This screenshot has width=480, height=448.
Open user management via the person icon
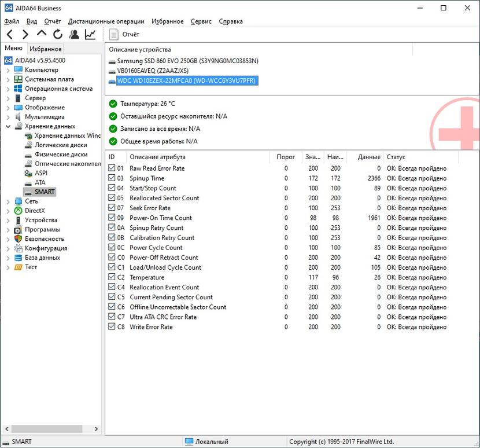point(74,34)
